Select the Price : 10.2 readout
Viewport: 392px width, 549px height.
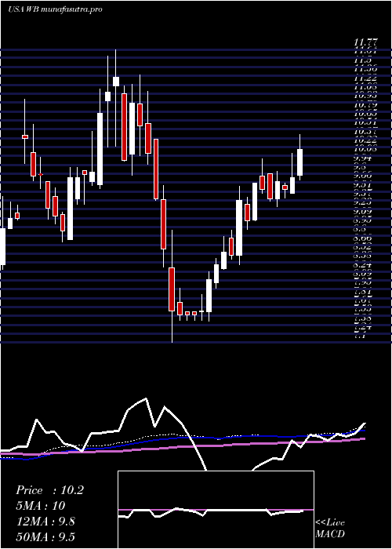(x=49, y=490)
